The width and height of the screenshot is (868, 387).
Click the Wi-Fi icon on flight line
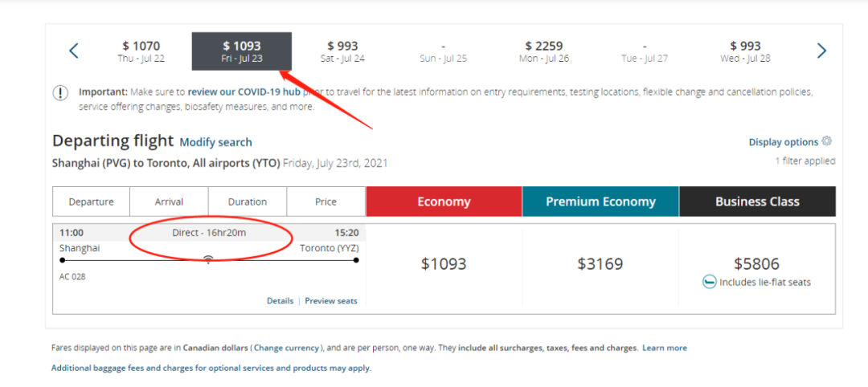tap(208, 259)
